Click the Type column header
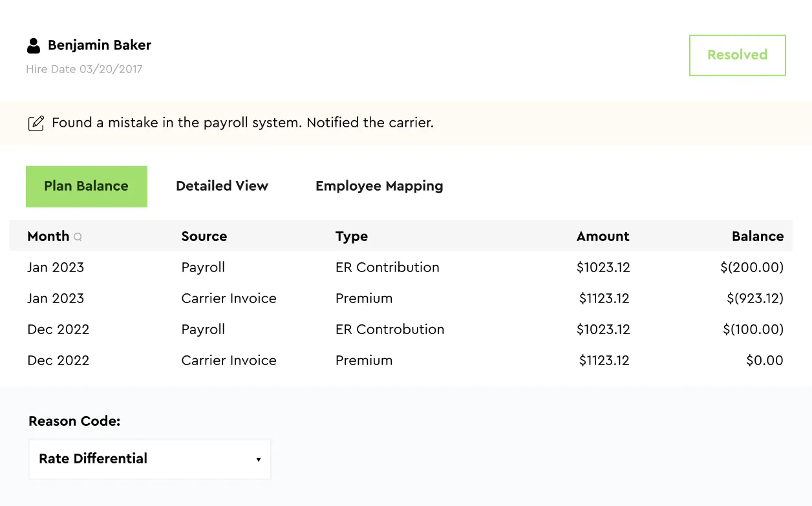The image size is (812, 506). point(351,237)
